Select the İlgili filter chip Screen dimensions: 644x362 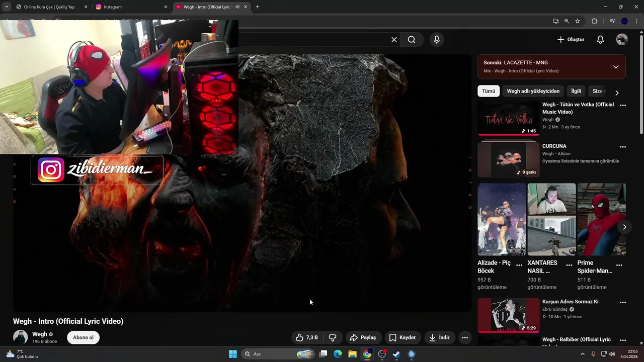coord(576,91)
